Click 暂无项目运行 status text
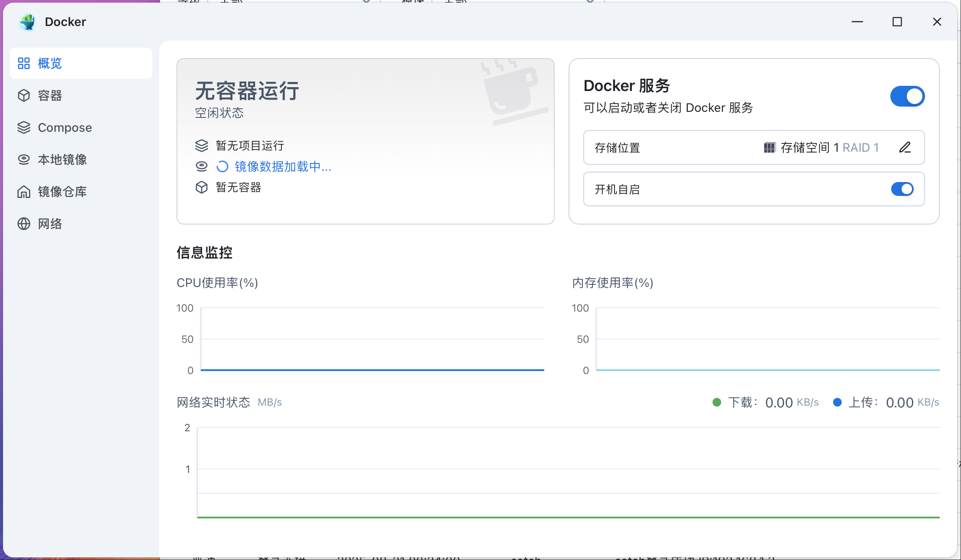This screenshot has width=961, height=560. [250, 146]
